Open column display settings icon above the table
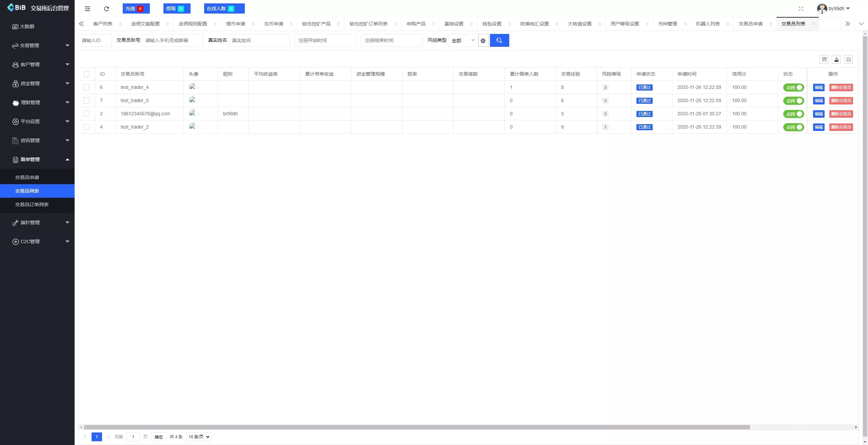 pos(824,59)
